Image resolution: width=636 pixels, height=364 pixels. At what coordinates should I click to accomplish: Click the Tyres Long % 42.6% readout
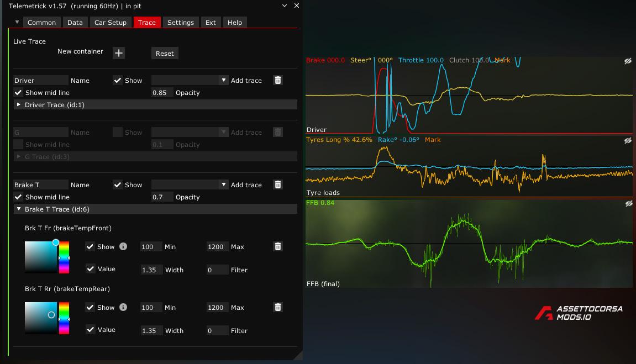(x=339, y=139)
